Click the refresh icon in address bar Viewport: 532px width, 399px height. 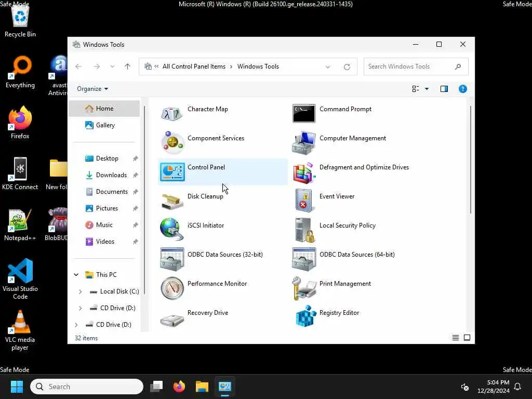pyautogui.click(x=347, y=67)
